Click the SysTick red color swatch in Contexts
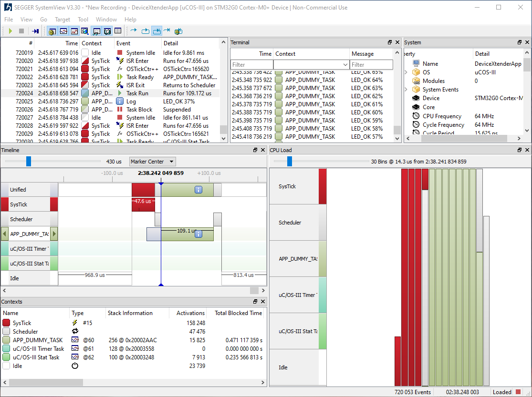 (x=6, y=323)
